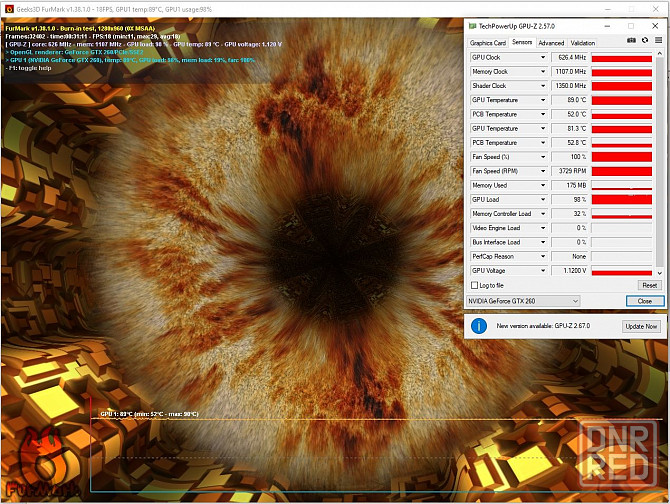Click the 175 MB Memory Used value
Viewport: 670px width, 504px height.
click(570, 185)
